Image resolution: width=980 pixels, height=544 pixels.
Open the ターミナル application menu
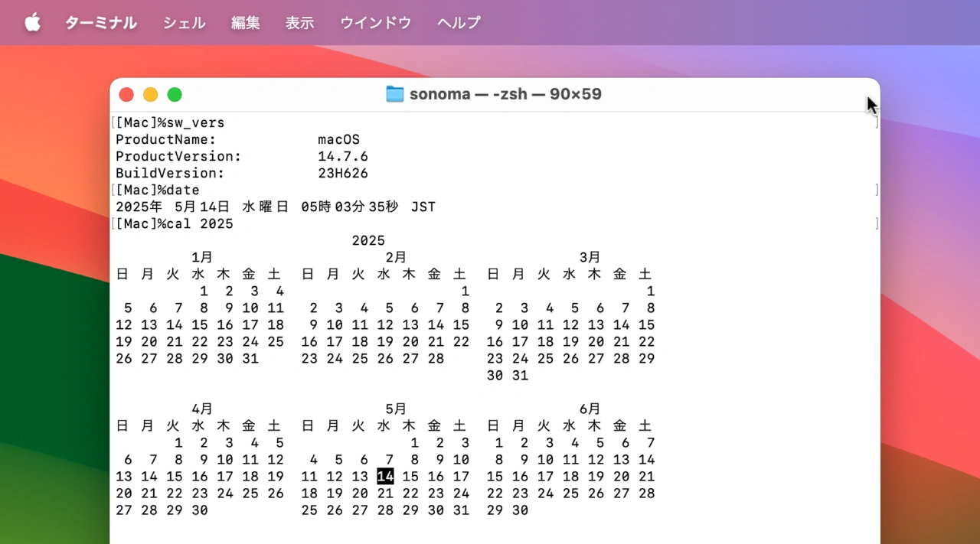tap(100, 22)
